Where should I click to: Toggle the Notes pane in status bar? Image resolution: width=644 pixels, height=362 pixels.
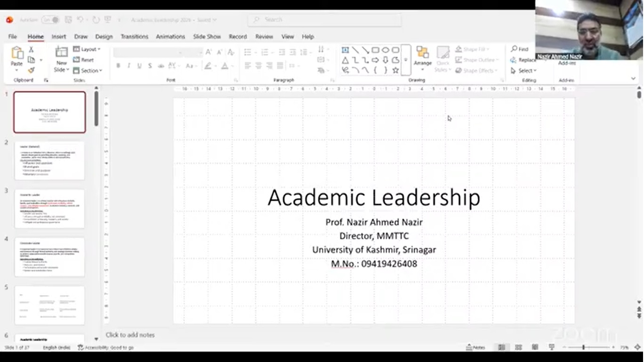tap(475, 347)
